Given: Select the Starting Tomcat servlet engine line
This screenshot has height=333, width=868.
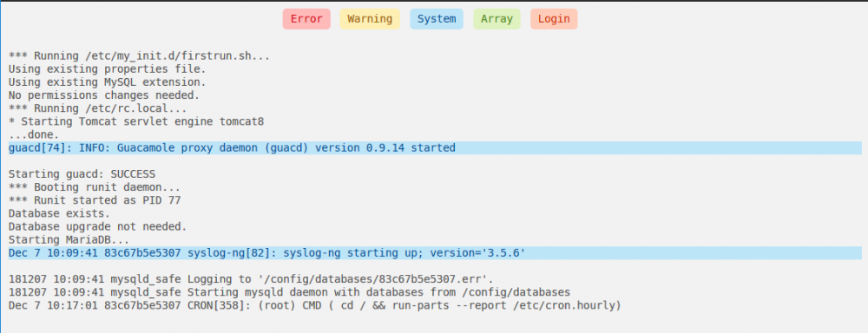Looking at the screenshot, I should coord(136,121).
